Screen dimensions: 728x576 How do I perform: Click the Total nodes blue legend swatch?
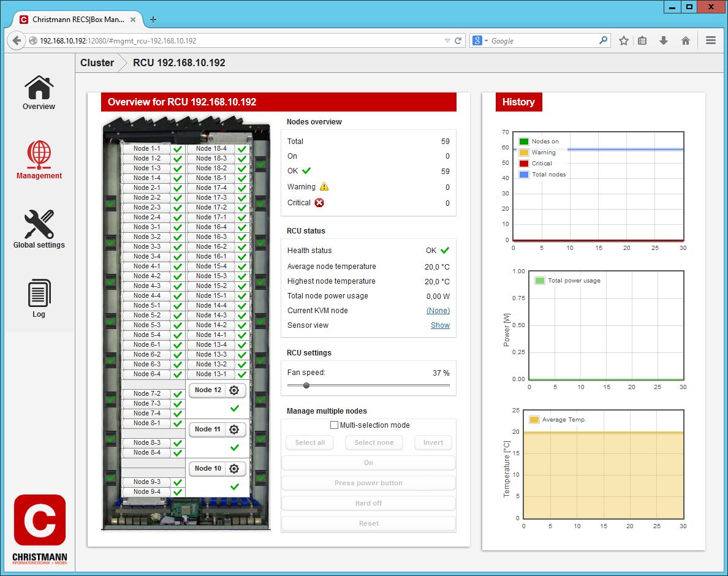[524, 175]
